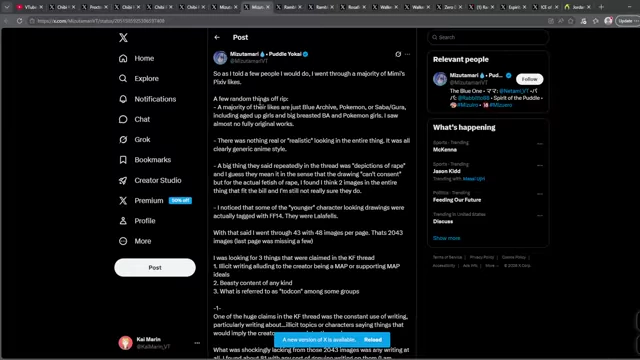Image resolution: width=640 pixels, height=360 pixels.
Task: Click the browser Update button
Action: pyautogui.click(x=628, y=21)
